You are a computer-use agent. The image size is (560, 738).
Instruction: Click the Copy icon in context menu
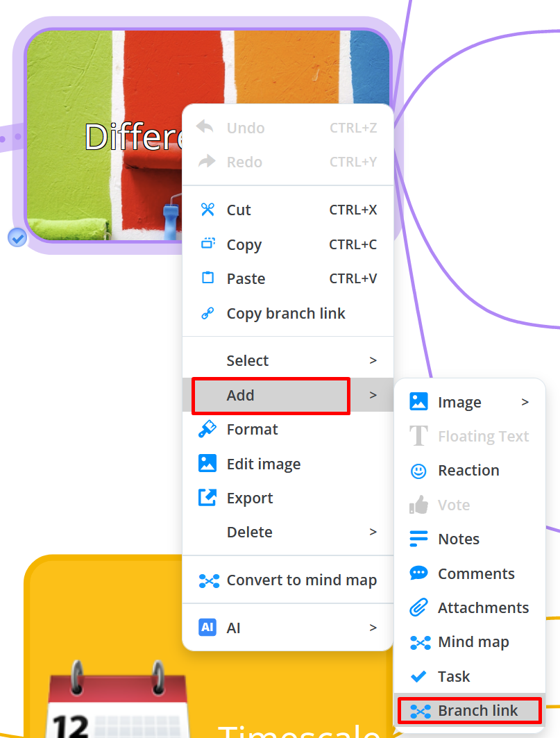(x=207, y=244)
